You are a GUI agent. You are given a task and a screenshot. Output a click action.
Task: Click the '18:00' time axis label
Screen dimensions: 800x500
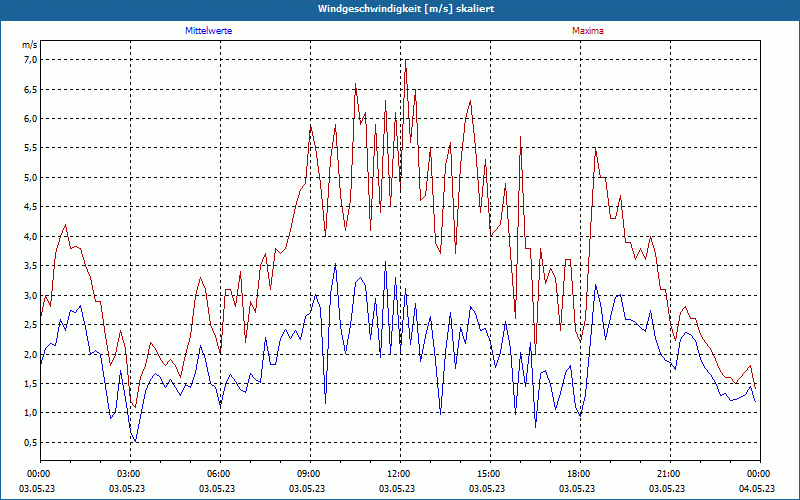pyautogui.click(x=579, y=474)
